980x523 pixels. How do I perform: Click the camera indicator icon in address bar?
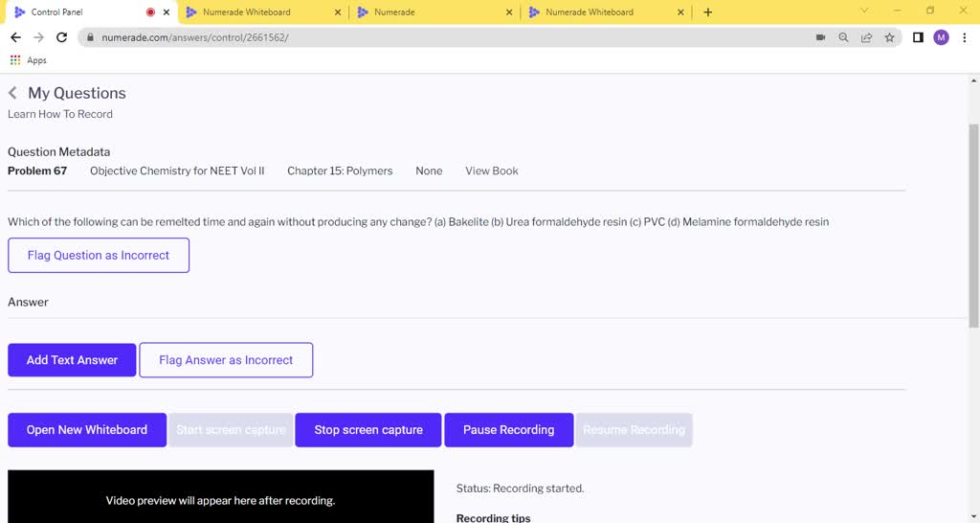820,37
